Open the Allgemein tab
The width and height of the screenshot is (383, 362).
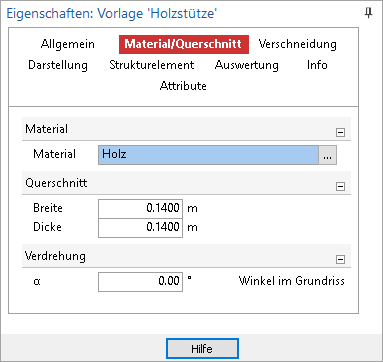(68, 44)
